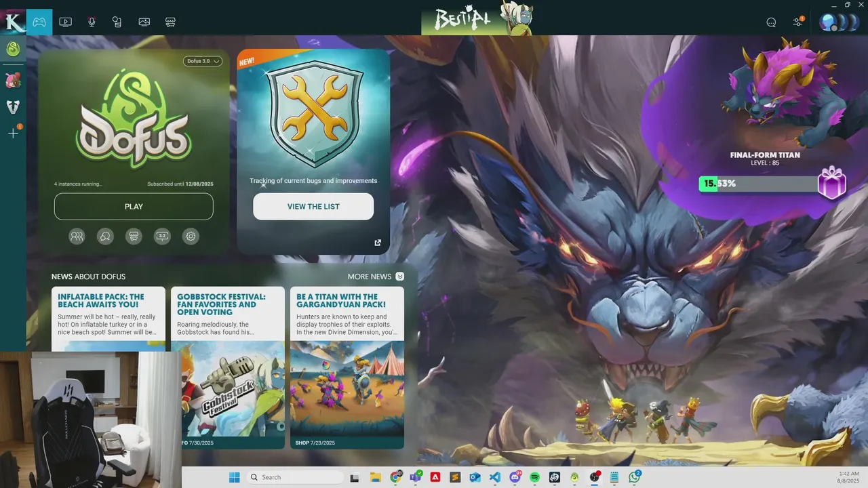
Task: Open Adobe Acrobat from taskbar
Action: tap(435, 477)
